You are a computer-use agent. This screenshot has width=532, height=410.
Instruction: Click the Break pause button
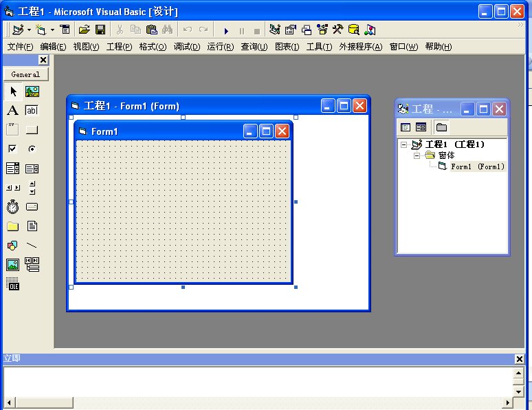(242, 31)
